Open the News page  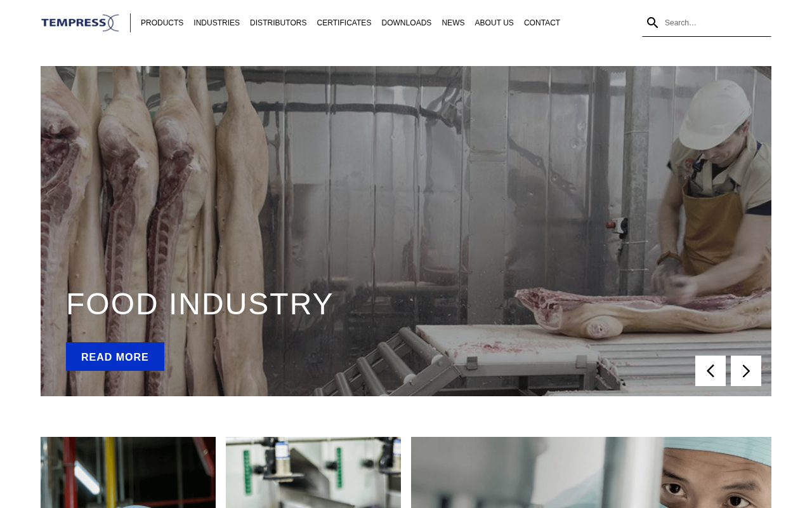click(453, 23)
